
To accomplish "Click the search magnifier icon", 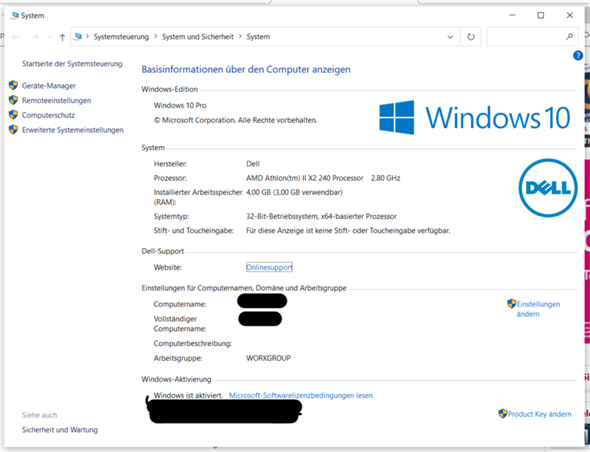I will (x=569, y=37).
